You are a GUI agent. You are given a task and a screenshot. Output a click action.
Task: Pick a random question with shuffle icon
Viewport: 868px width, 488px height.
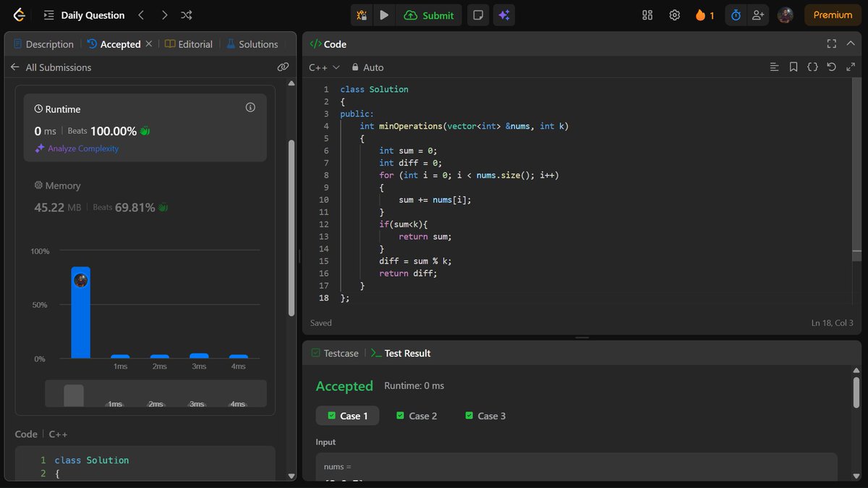(x=186, y=15)
